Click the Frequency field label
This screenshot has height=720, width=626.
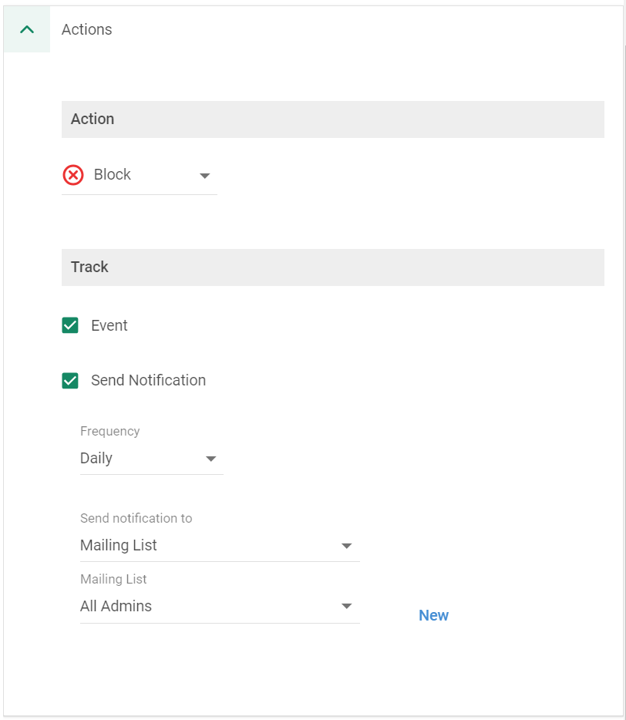[x=110, y=431]
